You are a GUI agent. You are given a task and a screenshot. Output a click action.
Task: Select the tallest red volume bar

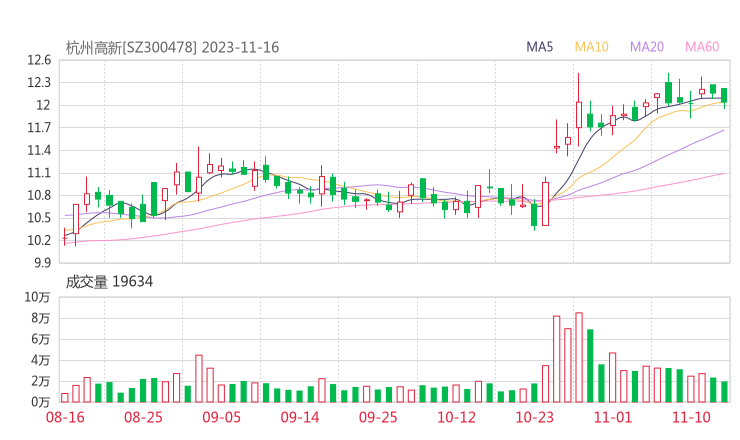coord(579,357)
